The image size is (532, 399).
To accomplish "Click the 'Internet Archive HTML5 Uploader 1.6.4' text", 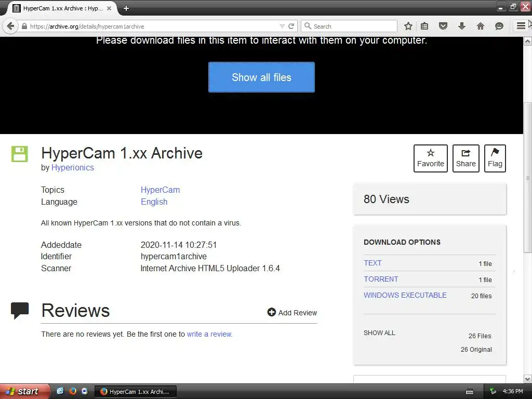I will pos(210,269).
